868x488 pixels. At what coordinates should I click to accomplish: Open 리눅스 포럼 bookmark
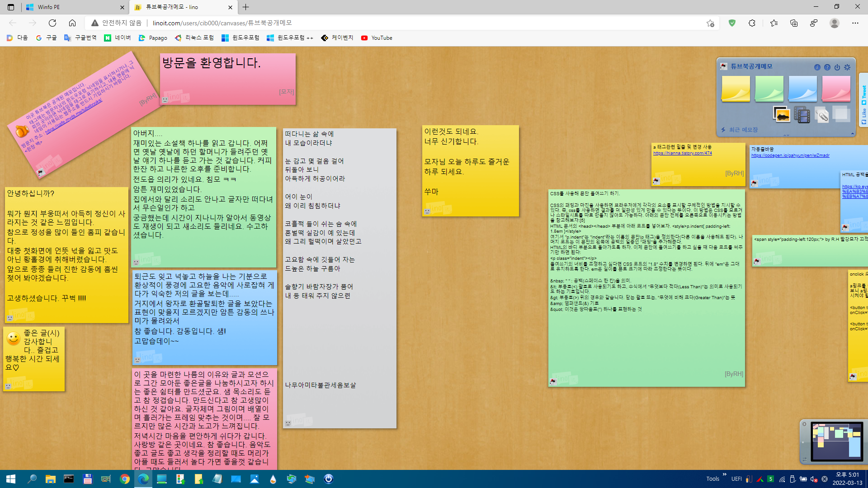(x=194, y=38)
